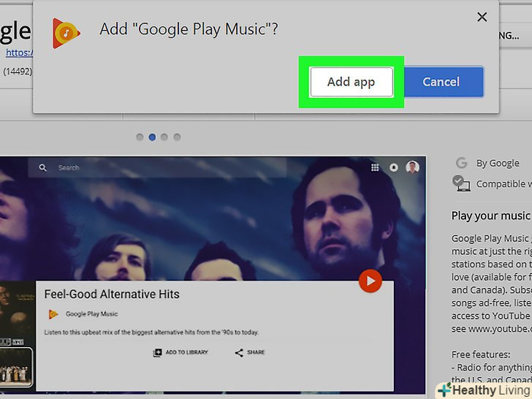
Task: Select the fourth carousel dot
Action: [177, 137]
